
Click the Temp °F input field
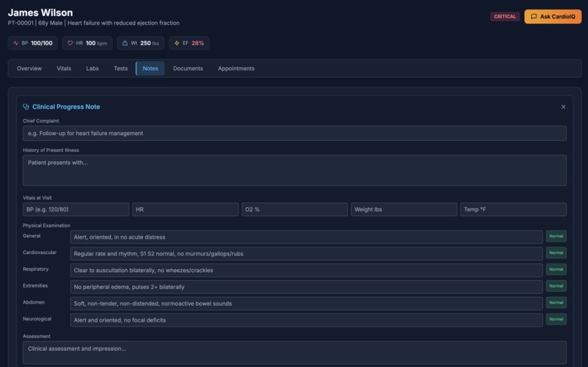pos(514,209)
